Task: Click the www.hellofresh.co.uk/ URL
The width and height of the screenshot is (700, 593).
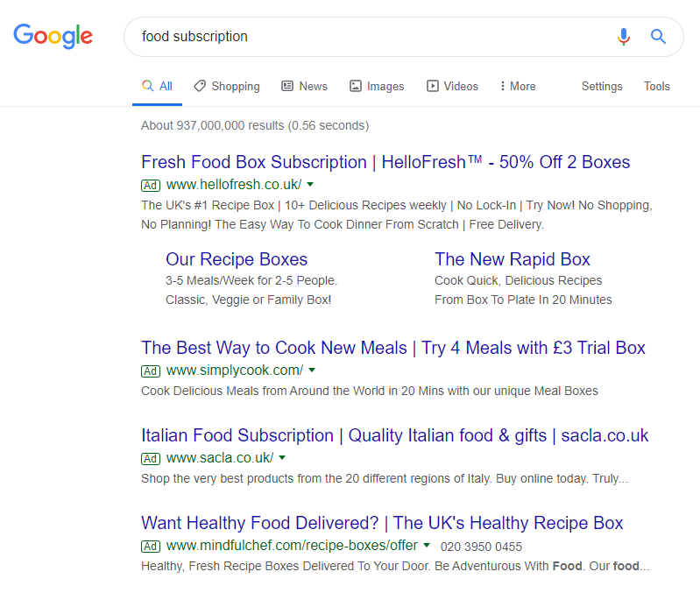Action: (234, 184)
